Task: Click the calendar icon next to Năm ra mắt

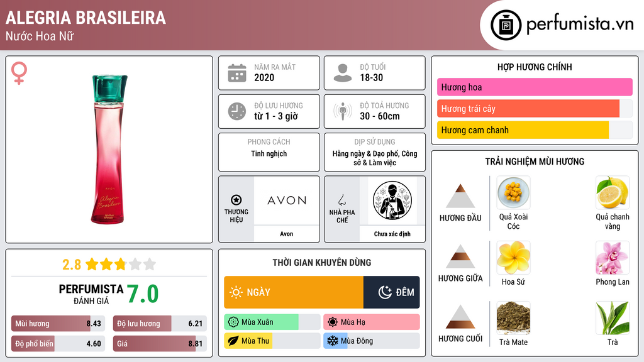Action: [237, 73]
